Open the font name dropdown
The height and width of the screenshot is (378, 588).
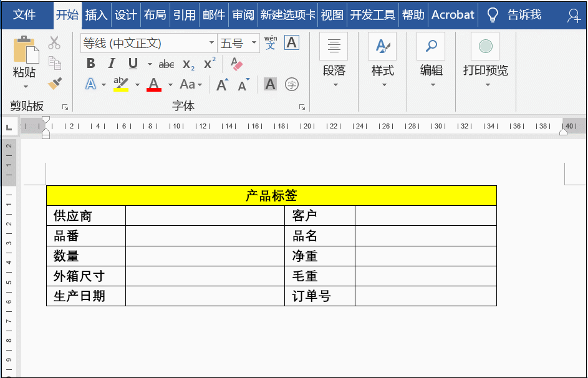211,43
